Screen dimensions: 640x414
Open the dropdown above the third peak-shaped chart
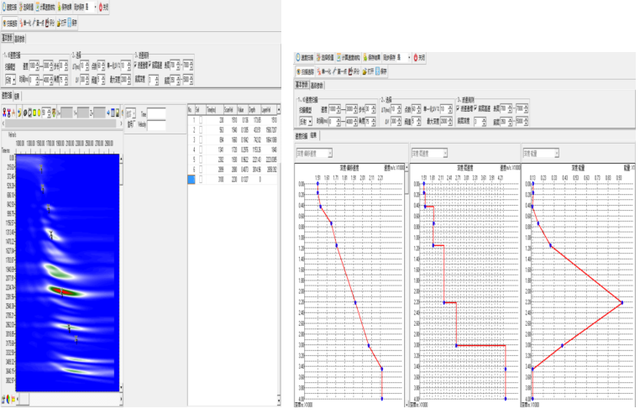pos(541,154)
